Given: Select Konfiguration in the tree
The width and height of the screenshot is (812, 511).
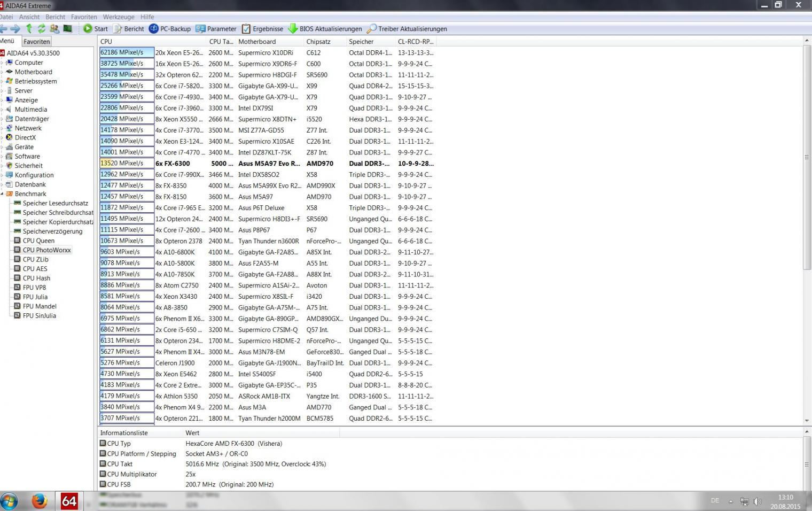Looking at the screenshot, I should (34, 175).
